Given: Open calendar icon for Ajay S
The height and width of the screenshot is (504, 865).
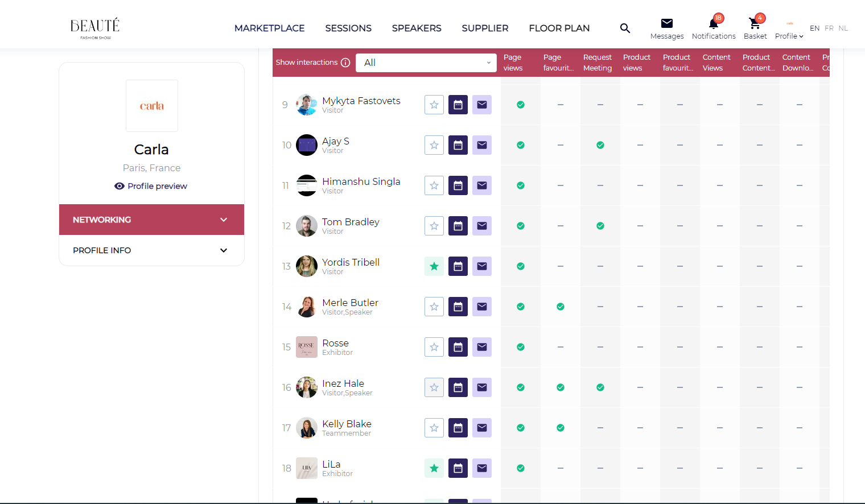Looking at the screenshot, I should (458, 145).
